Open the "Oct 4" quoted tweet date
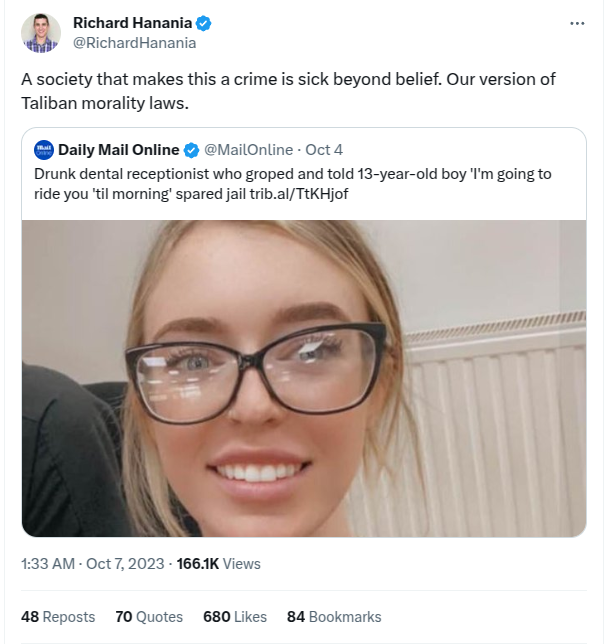Image resolution: width=614 pixels, height=644 pixels. (324, 150)
